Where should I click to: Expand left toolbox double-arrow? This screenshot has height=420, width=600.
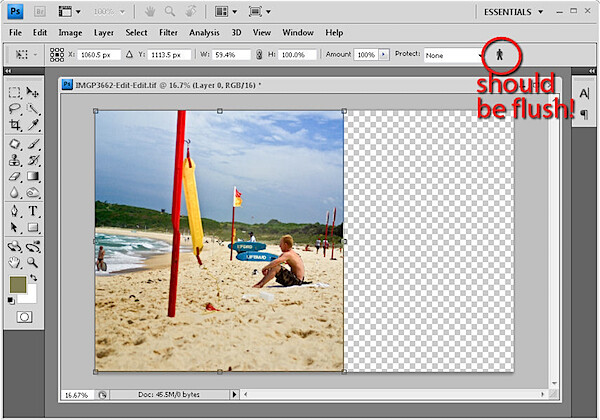coord(8,71)
